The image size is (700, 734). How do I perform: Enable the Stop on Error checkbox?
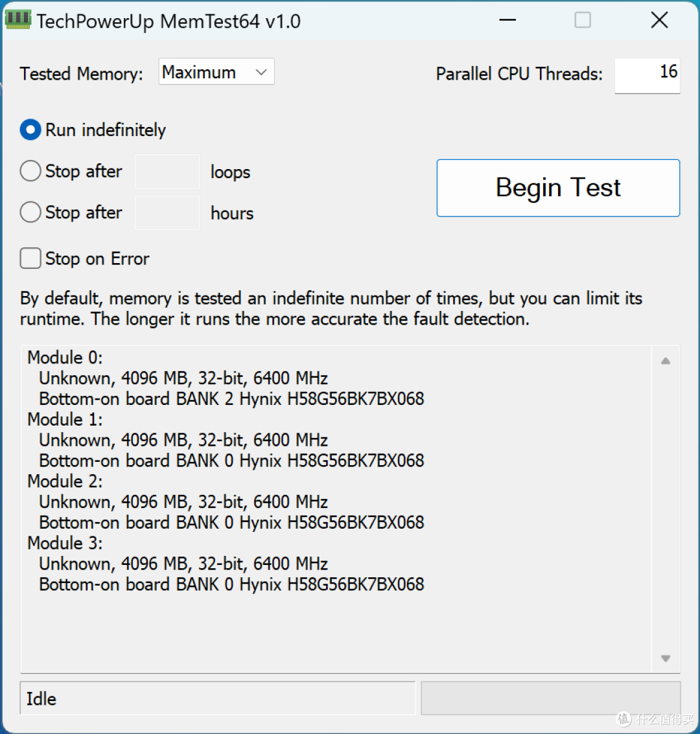coord(30,258)
